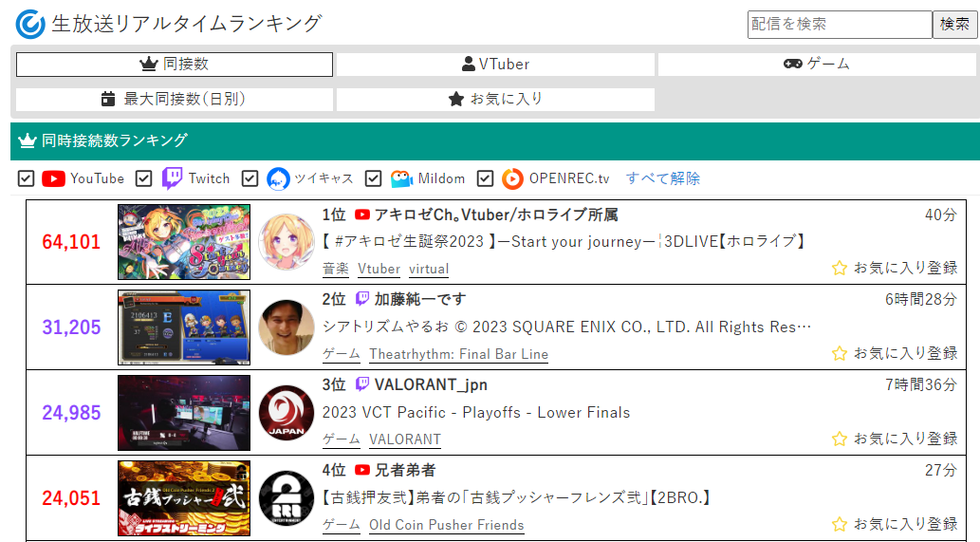Open the アキロゼ birthday stream thumbnail
This screenshot has width=980, height=542.
[184, 242]
